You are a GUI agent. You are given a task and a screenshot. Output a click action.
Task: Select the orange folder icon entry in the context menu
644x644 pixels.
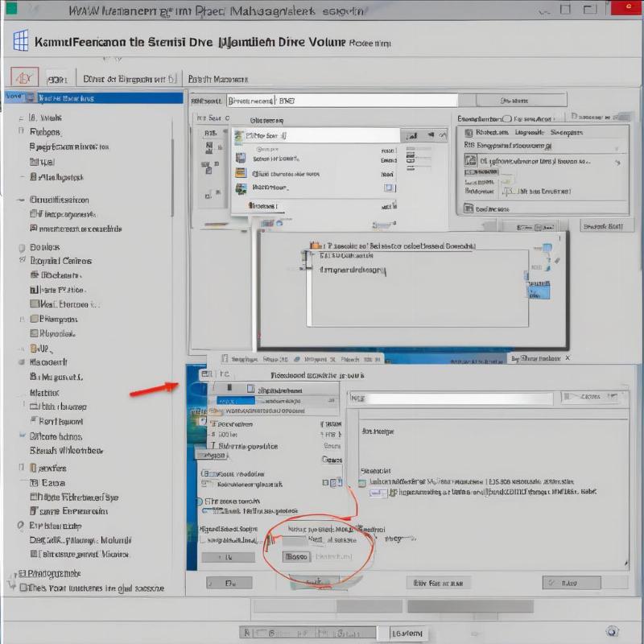[x=240, y=173]
